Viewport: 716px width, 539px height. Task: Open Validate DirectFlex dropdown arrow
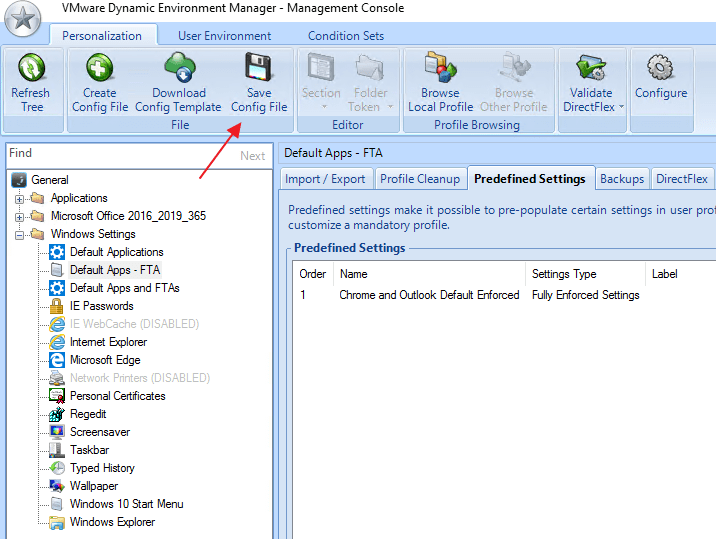point(621,107)
